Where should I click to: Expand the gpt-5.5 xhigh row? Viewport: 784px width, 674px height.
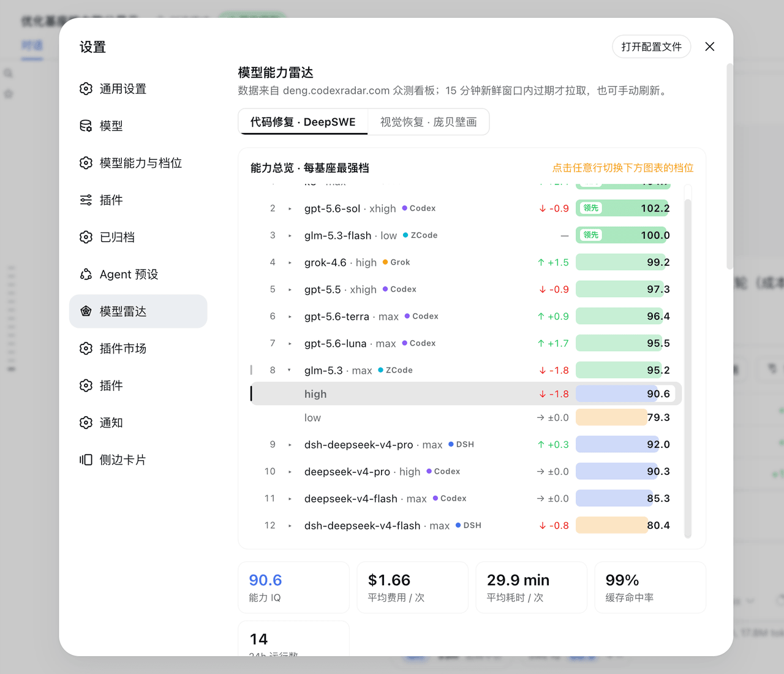[290, 289]
